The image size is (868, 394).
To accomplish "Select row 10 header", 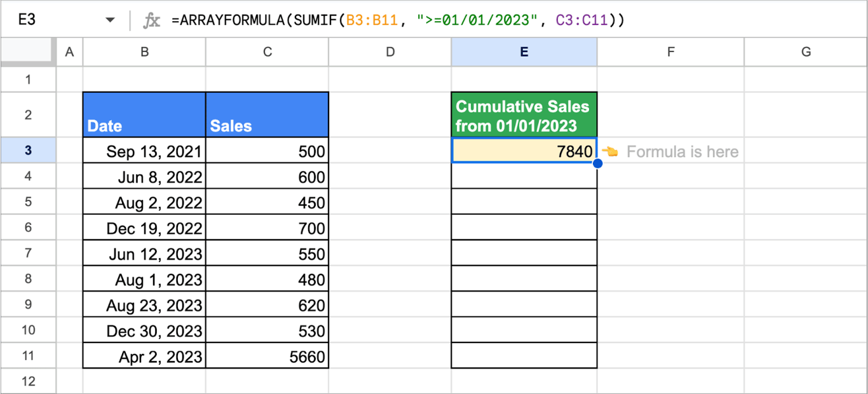I will [x=28, y=330].
